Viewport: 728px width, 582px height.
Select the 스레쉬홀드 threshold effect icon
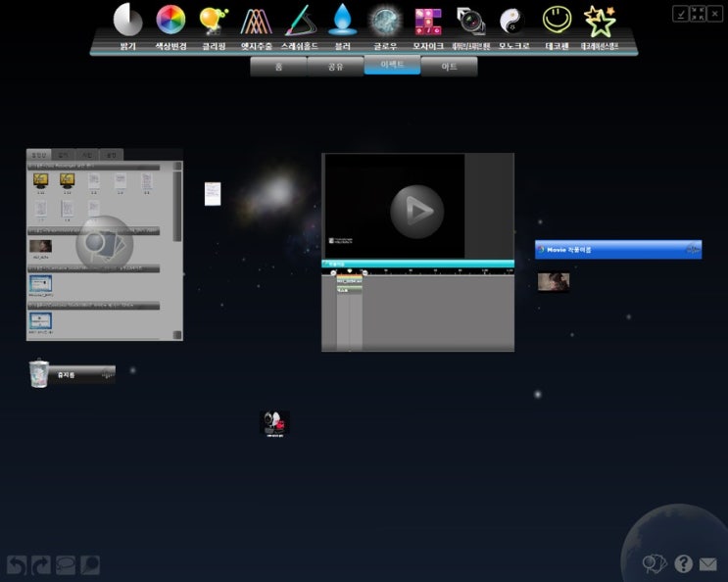pyautogui.click(x=299, y=21)
